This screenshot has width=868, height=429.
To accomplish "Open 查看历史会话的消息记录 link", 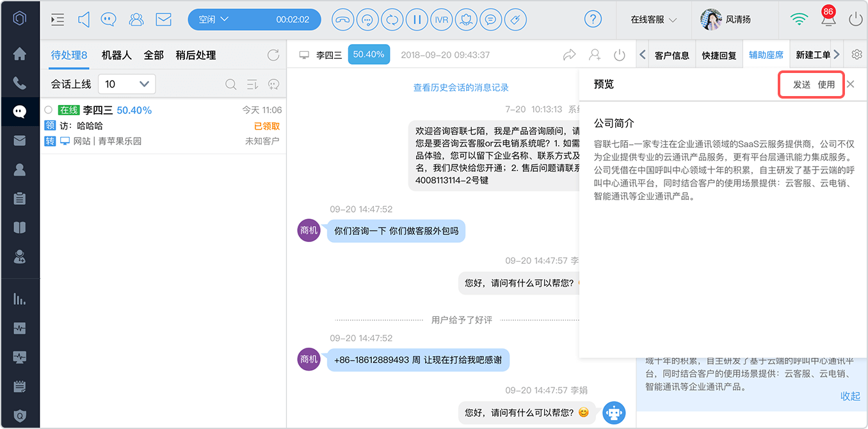I will tap(461, 88).
